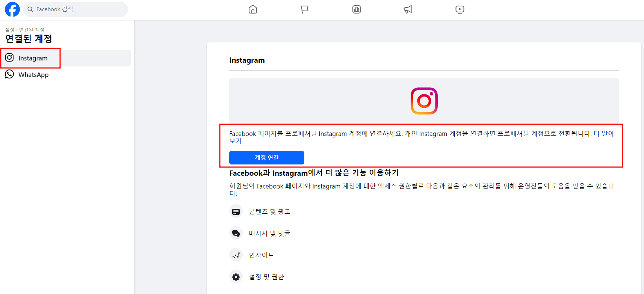This screenshot has width=644, height=294.
Task: Click the 인사이트 text
Action: (262, 255)
